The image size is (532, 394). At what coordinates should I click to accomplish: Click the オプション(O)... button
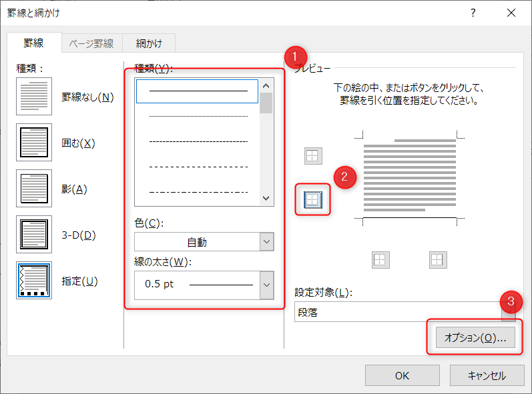(x=475, y=338)
